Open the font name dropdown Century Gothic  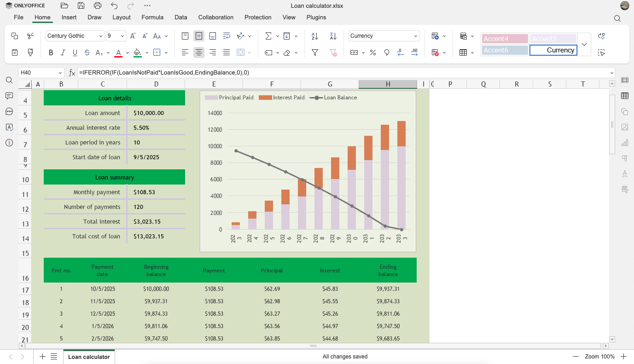coord(101,36)
